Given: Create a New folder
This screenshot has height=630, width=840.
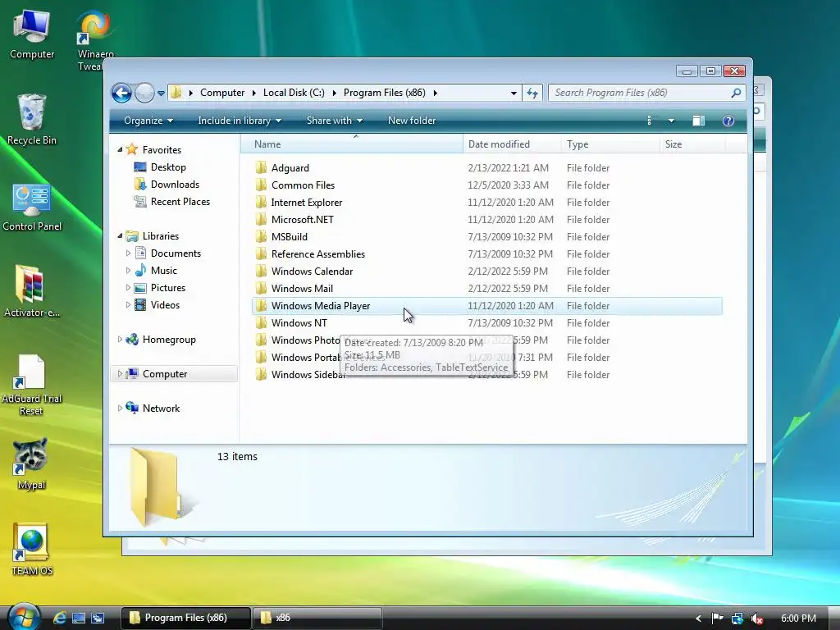Looking at the screenshot, I should click(412, 121).
